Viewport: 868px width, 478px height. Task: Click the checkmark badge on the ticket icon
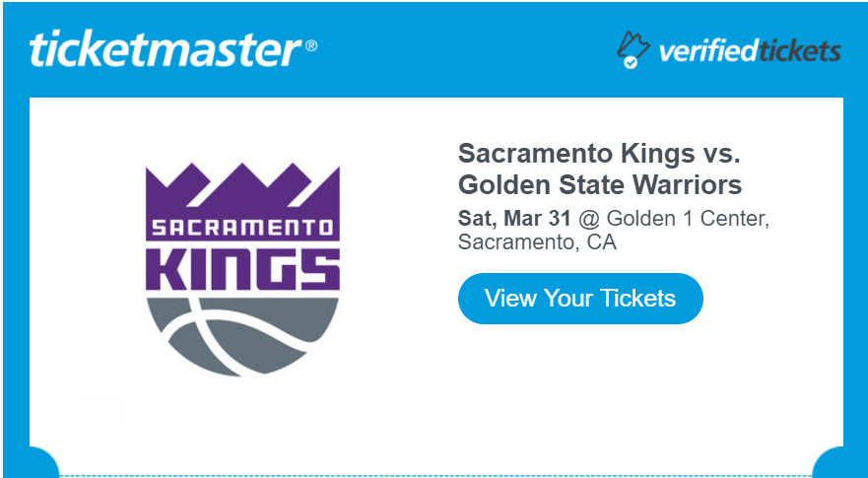point(630,62)
